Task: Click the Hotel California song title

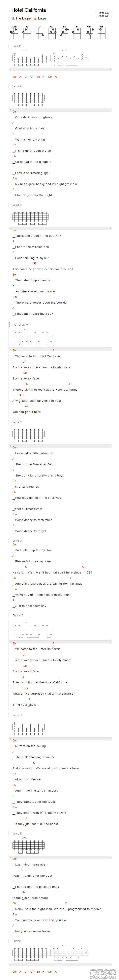Action: coord(29,10)
